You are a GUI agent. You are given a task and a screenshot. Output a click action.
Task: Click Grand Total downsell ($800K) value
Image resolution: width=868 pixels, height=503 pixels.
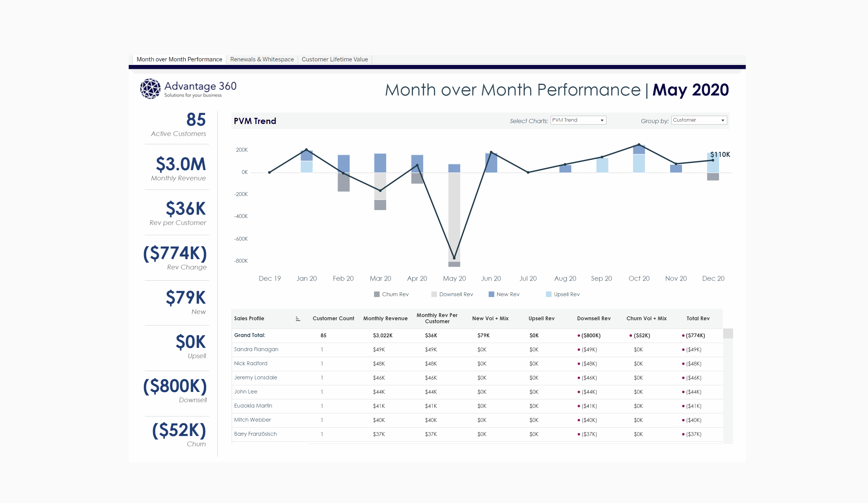(x=591, y=336)
